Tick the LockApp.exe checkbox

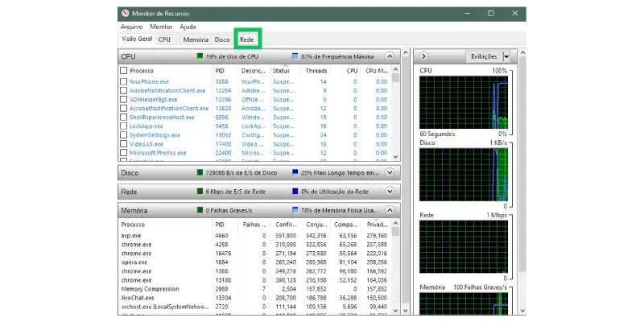tap(123, 126)
